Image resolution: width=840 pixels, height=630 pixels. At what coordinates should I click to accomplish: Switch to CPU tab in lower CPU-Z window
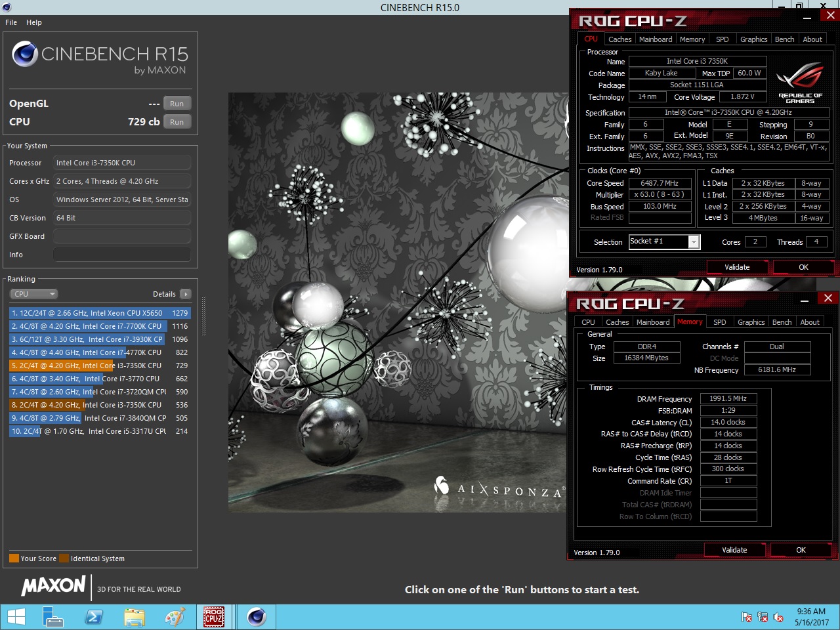coord(588,322)
